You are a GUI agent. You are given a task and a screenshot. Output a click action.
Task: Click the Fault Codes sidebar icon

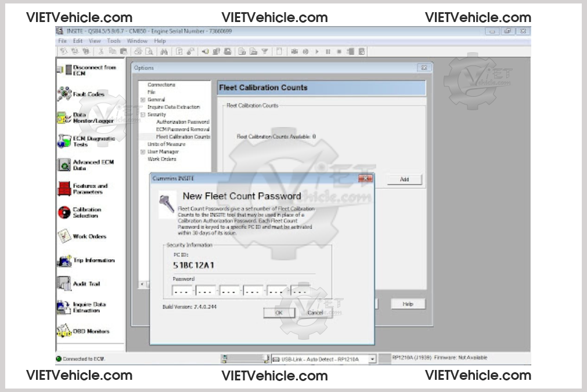(x=64, y=94)
